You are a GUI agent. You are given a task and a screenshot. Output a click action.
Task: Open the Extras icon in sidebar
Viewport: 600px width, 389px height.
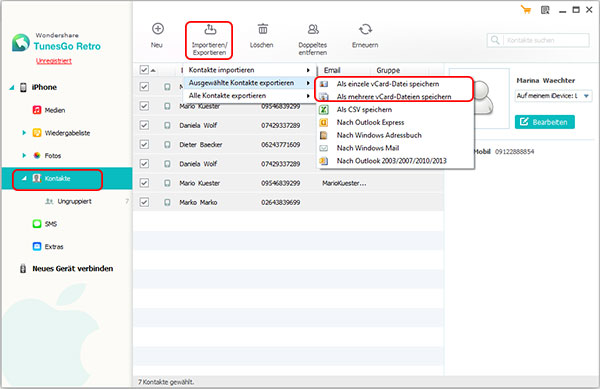point(37,246)
